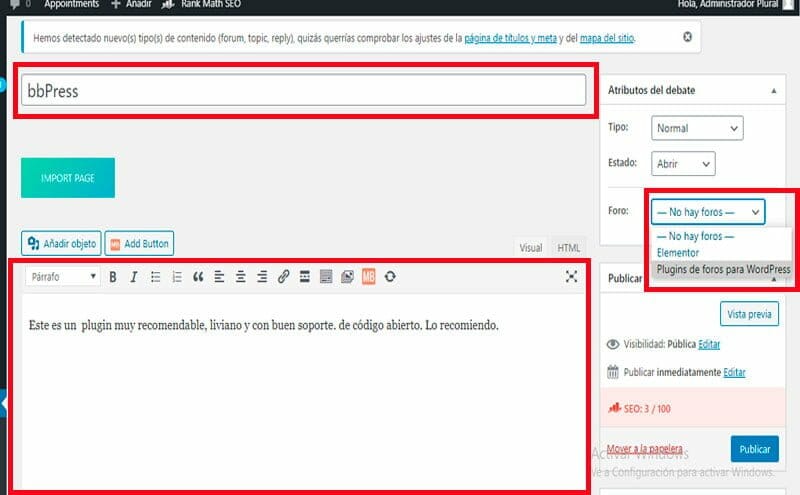Toggle bold formatting in editor toolbar
The image size is (800, 495).
point(113,277)
